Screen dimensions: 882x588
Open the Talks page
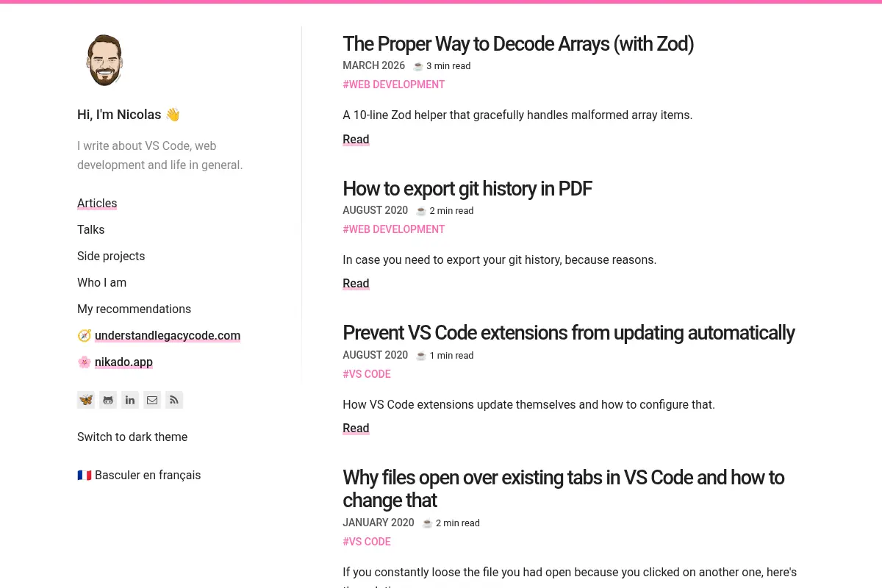tap(91, 229)
